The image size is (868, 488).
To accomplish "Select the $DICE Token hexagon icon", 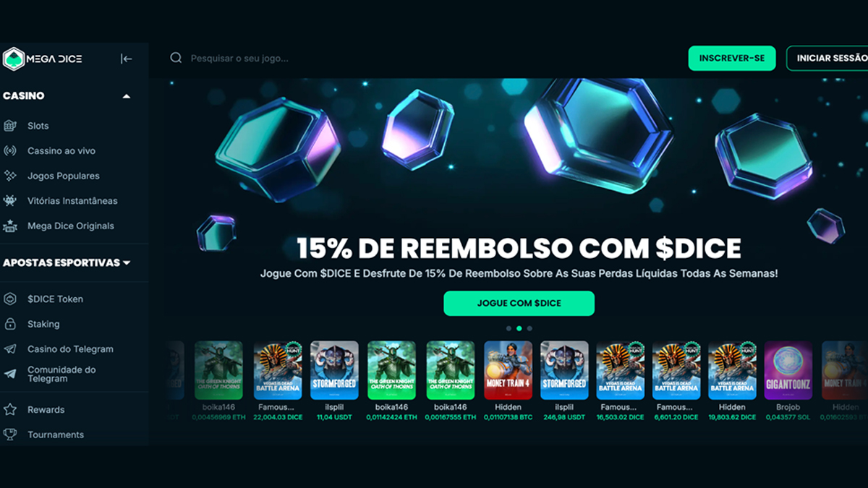I will pos(10,299).
